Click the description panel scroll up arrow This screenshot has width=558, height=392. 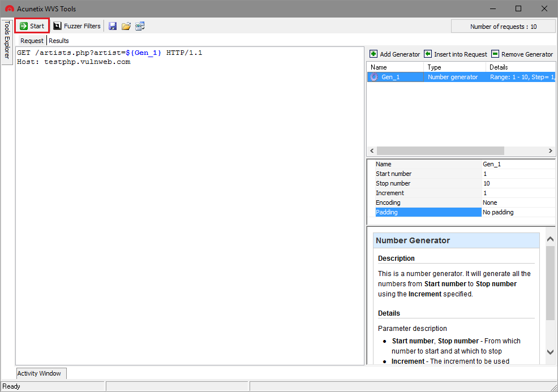pyautogui.click(x=550, y=239)
